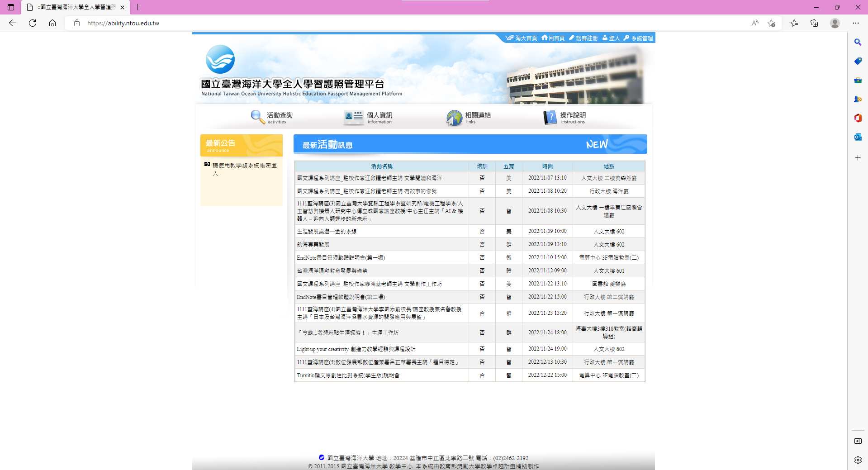
Task: Open the browser profile avatar
Action: (835, 23)
